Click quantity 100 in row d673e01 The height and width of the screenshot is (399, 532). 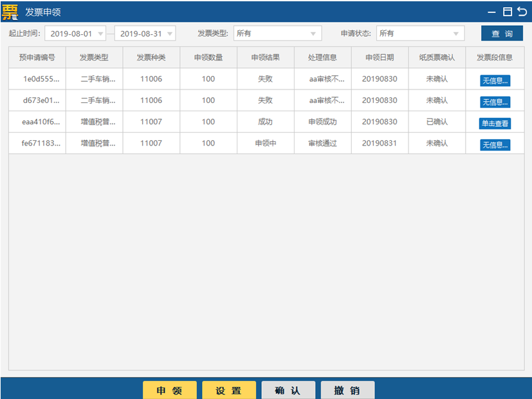point(208,100)
